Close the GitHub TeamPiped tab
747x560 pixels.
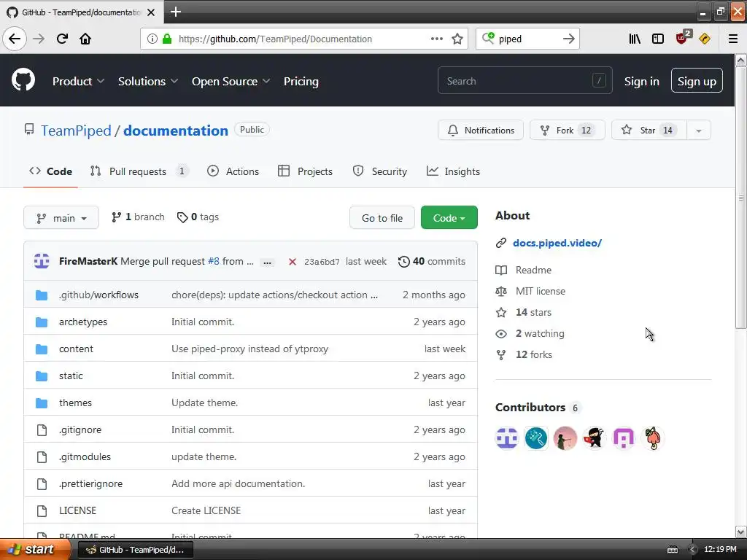pyautogui.click(x=151, y=12)
